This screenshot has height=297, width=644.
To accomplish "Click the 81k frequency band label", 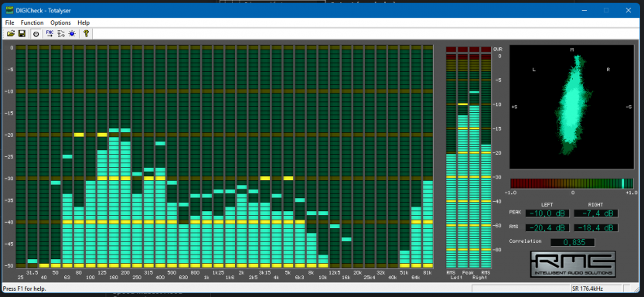I will [x=428, y=272].
